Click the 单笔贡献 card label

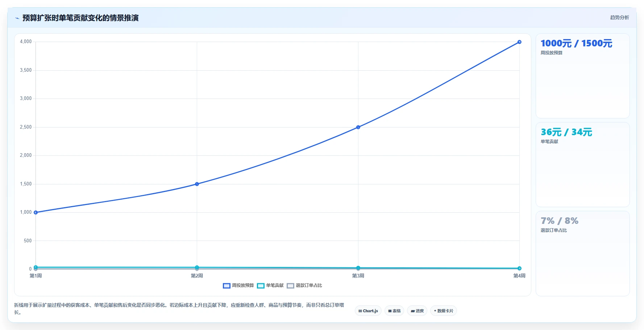(549, 142)
